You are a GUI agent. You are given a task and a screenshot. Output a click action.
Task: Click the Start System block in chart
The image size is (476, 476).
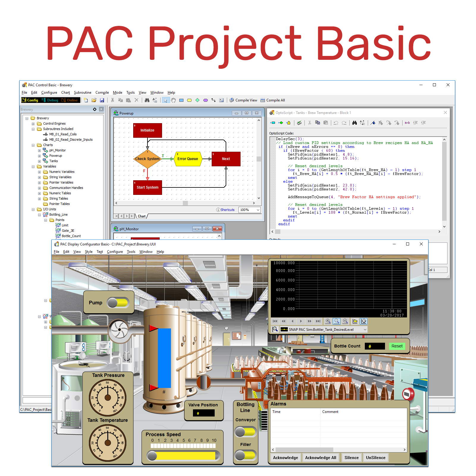(x=147, y=187)
